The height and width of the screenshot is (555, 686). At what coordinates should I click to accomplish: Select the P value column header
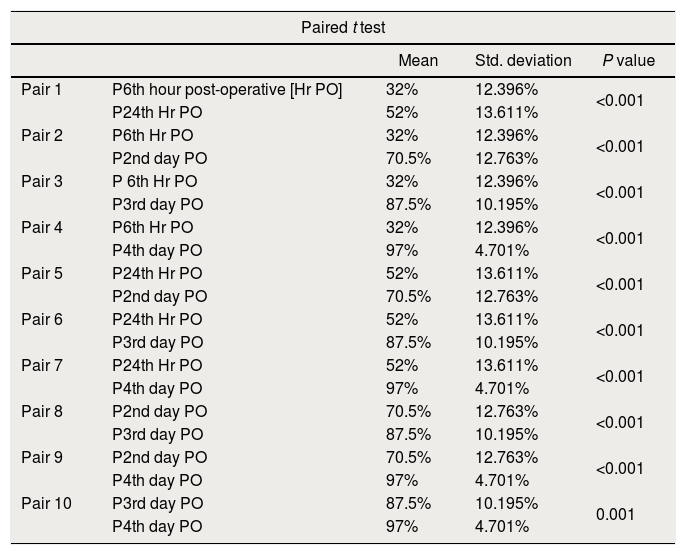(x=628, y=61)
